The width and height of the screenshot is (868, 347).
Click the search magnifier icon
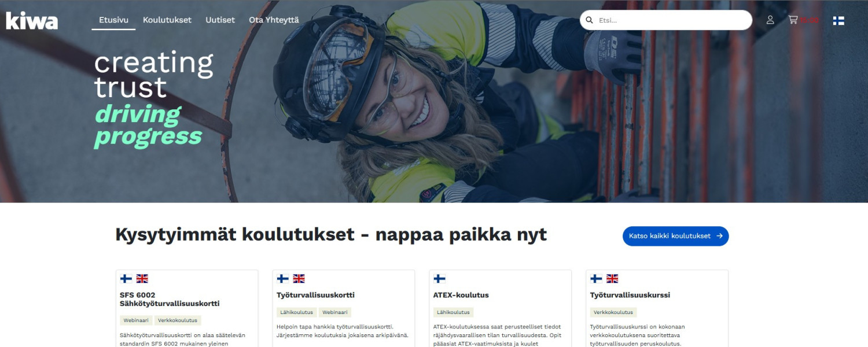click(x=590, y=20)
